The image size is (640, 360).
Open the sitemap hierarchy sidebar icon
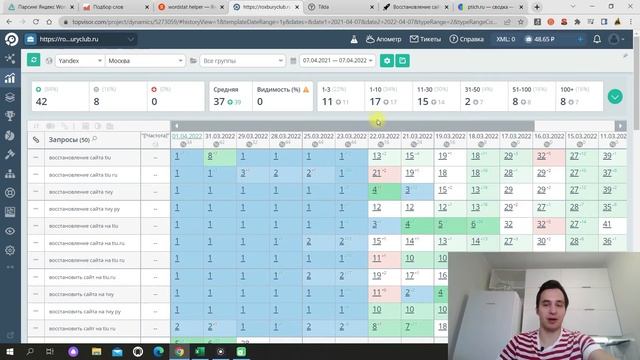click(10, 173)
